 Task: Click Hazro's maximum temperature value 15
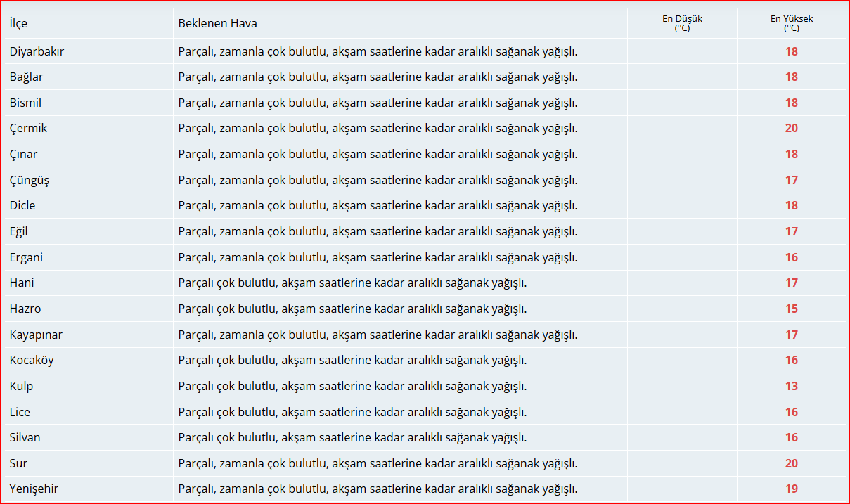point(792,309)
